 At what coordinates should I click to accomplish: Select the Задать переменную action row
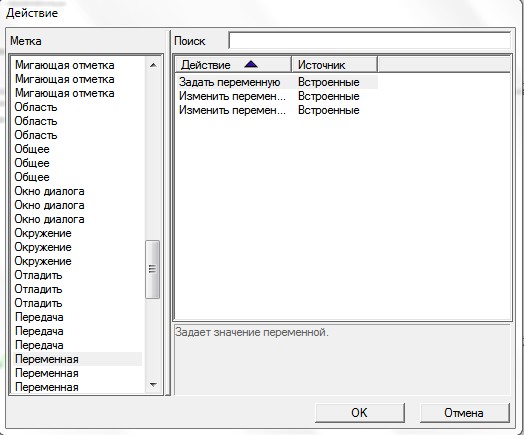coord(277,82)
